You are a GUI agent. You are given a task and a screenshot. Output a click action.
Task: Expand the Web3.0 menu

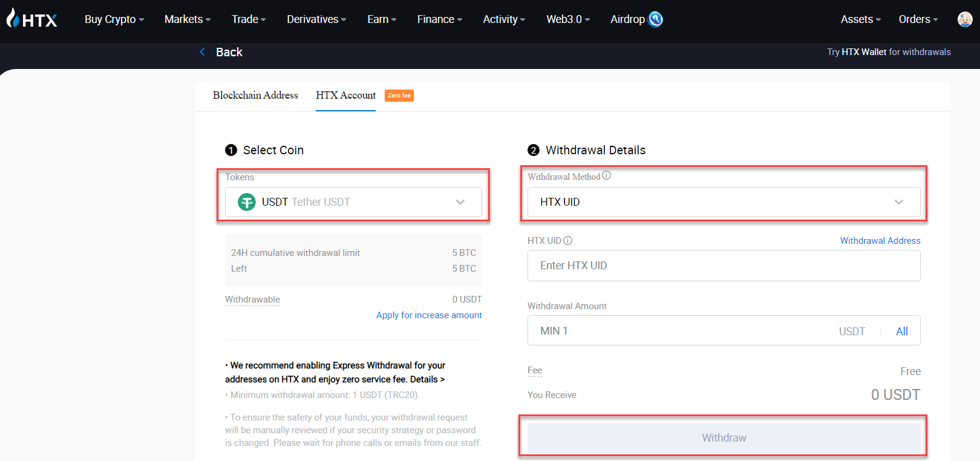tap(568, 19)
